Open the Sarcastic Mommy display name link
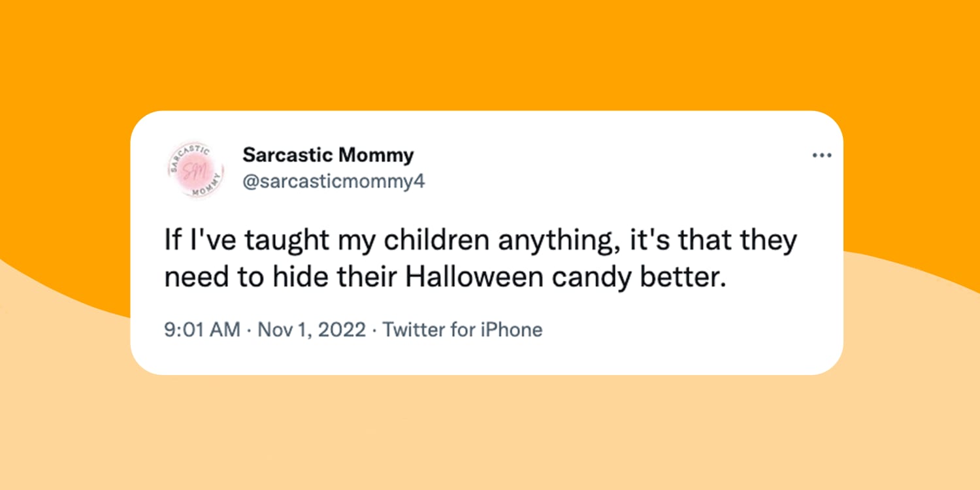 tap(328, 155)
